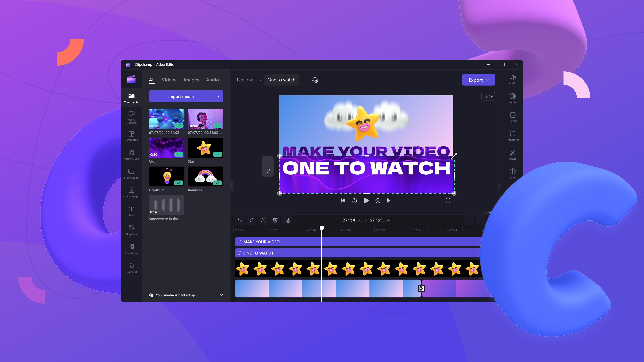Click Import media button
Viewport: 644px width, 362px height.
pyautogui.click(x=180, y=96)
